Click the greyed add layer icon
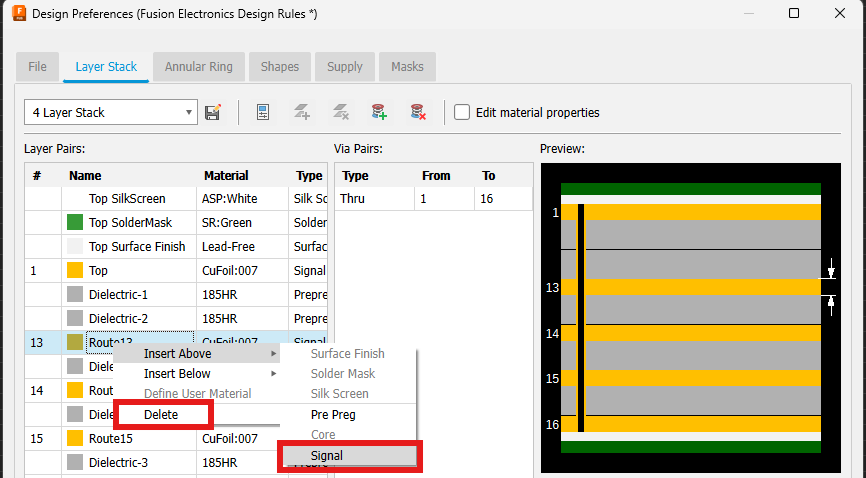The width and height of the screenshot is (866, 478). tap(302, 113)
